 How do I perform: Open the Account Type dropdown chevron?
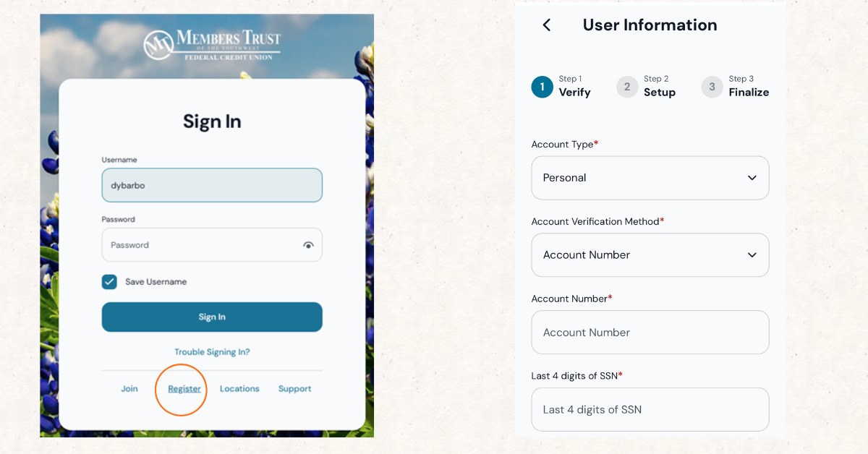[752, 178]
